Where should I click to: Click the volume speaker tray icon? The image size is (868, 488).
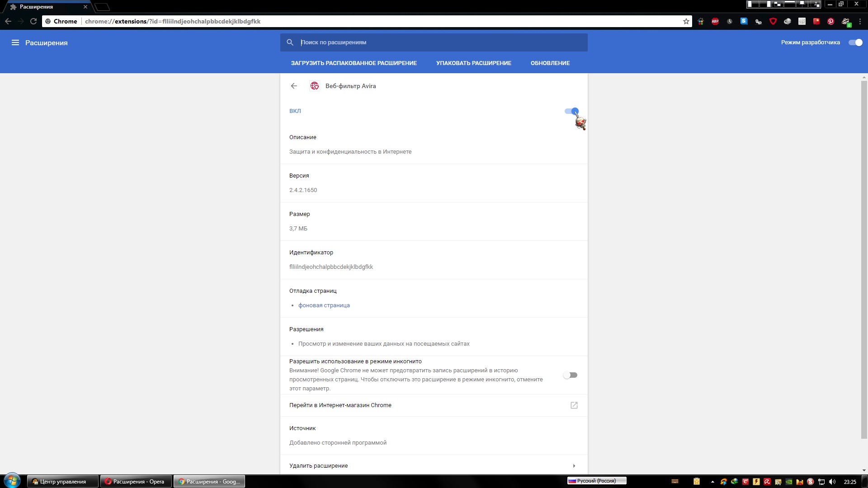(x=832, y=482)
